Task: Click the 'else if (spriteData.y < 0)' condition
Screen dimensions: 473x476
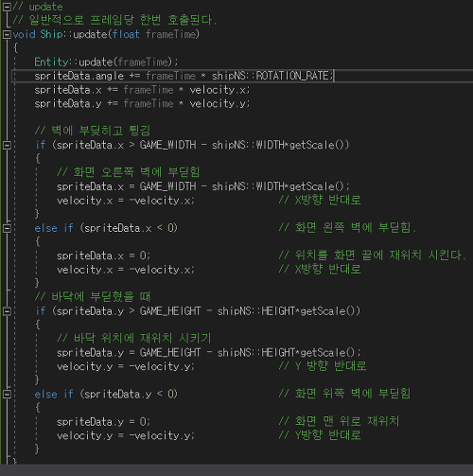Action: point(106,395)
